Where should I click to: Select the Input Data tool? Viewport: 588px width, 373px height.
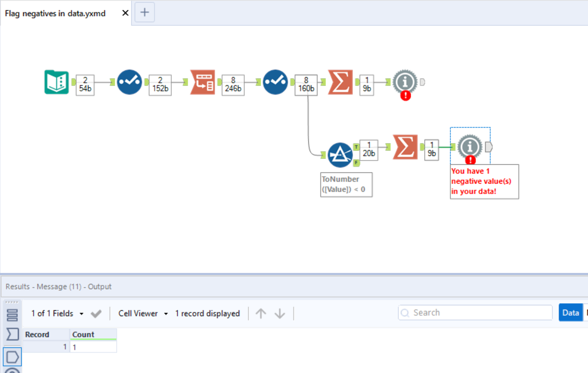pyautogui.click(x=57, y=82)
